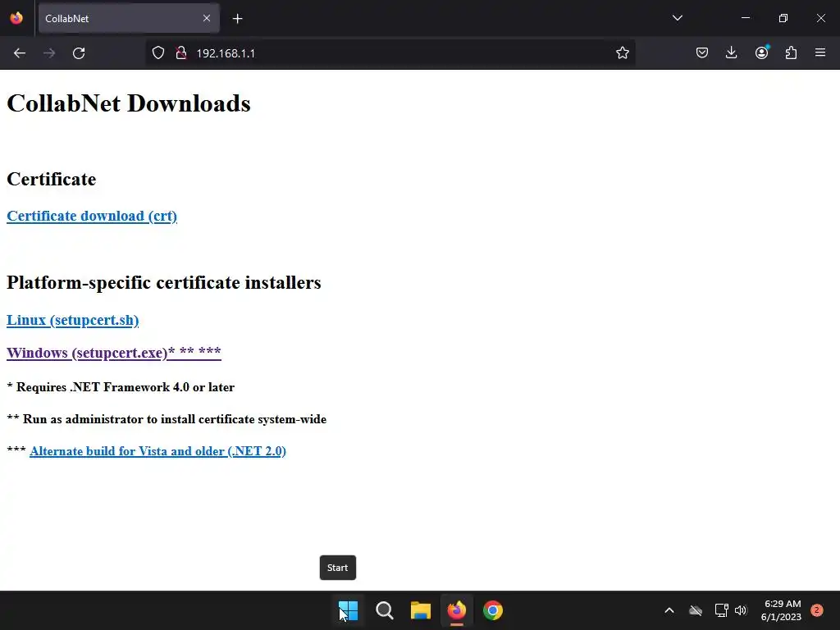840x630 pixels.
Task: Open the Windows Start menu
Action: (348, 610)
